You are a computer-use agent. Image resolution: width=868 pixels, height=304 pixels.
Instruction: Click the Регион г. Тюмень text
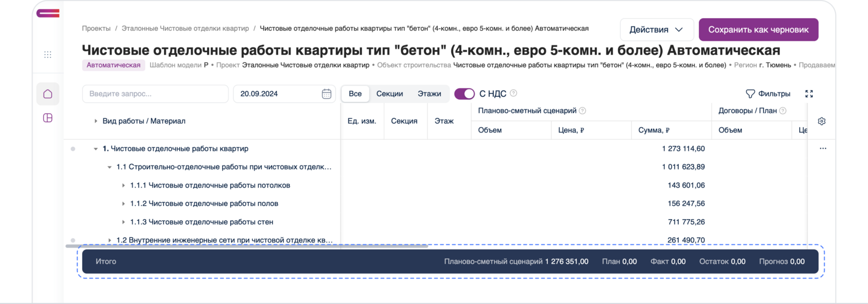(763, 65)
